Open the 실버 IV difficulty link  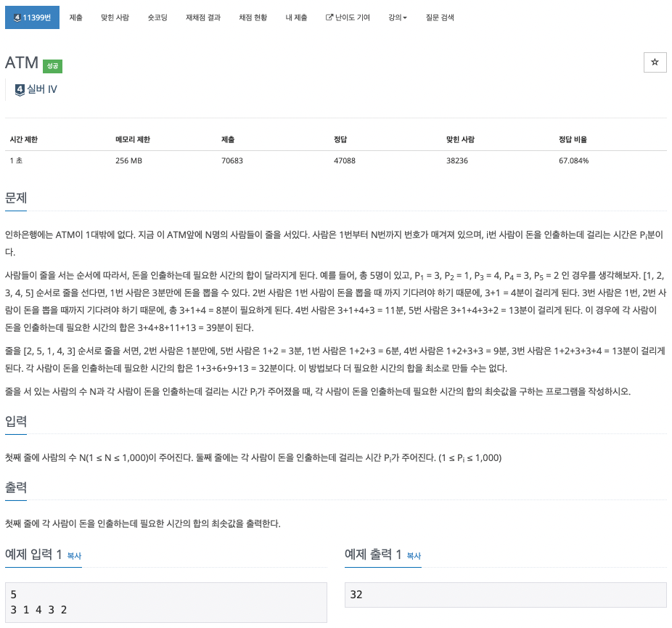pyautogui.click(x=42, y=89)
